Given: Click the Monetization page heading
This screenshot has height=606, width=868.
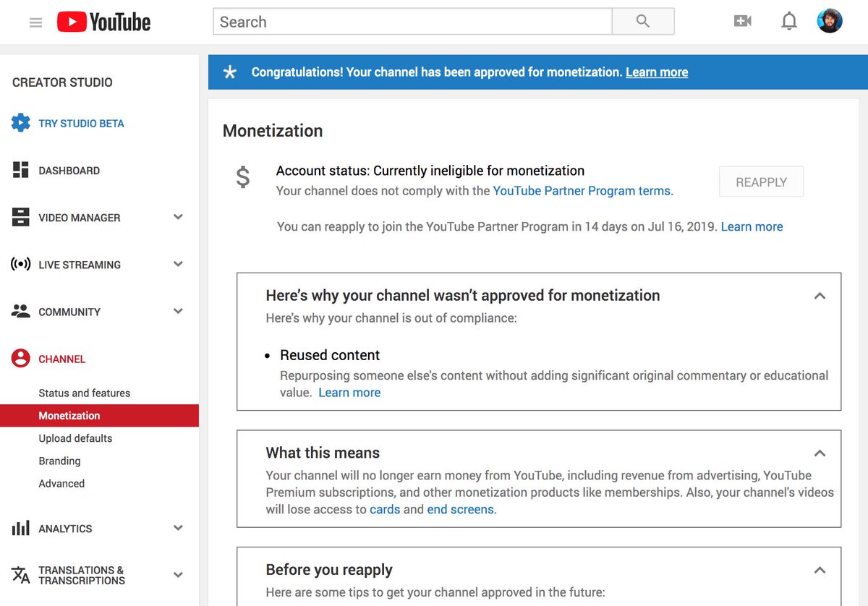Looking at the screenshot, I should point(273,131).
